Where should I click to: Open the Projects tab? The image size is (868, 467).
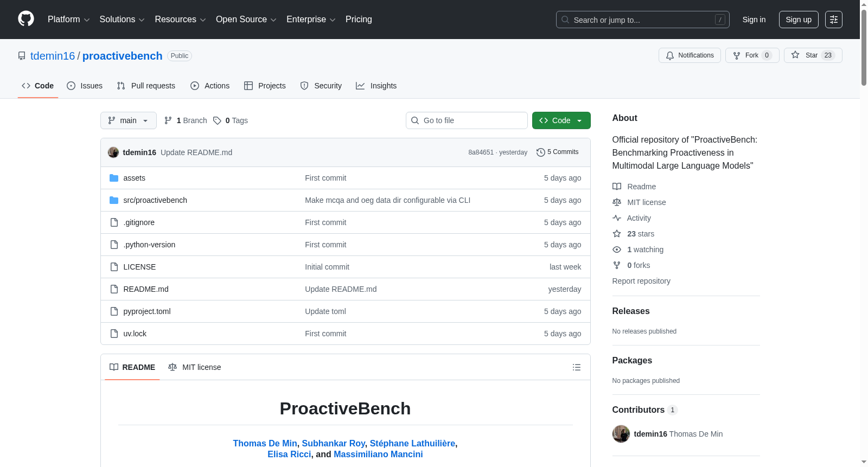(265, 86)
